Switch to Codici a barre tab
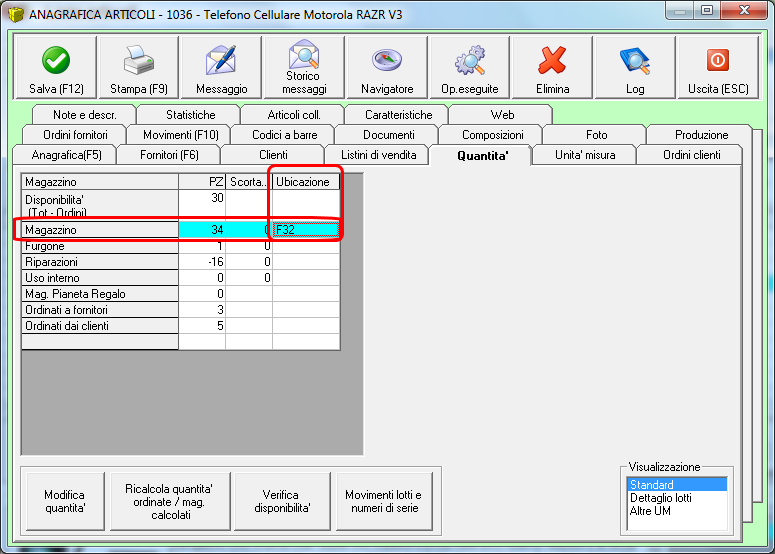This screenshot has width=775, height=554. pos(285,135)
